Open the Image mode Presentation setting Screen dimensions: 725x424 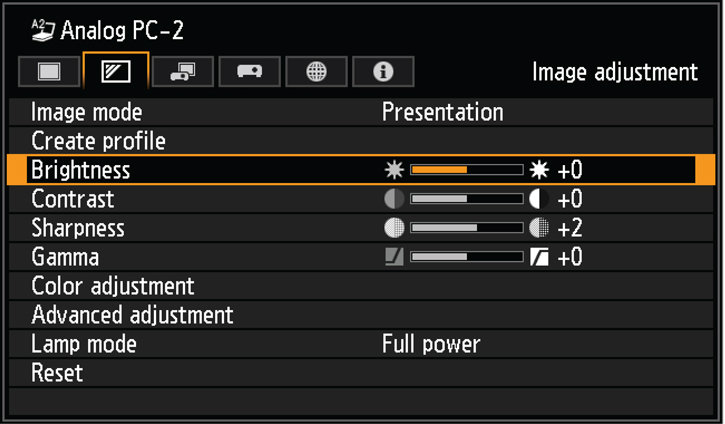(442, 112)
